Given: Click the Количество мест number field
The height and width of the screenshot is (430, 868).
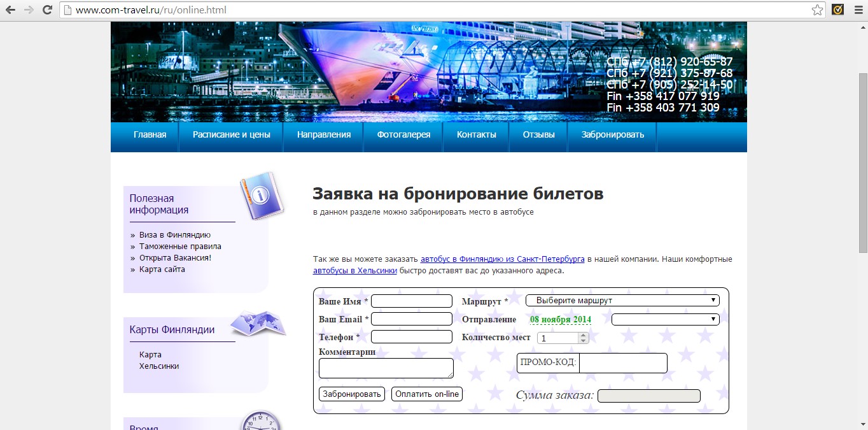Looking at the screenshot, I should coord(558,338).
